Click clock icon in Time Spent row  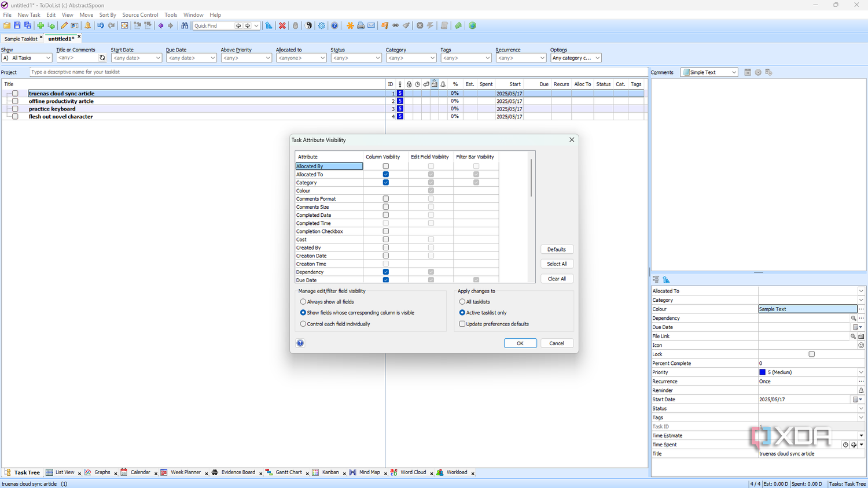[845, 445]
